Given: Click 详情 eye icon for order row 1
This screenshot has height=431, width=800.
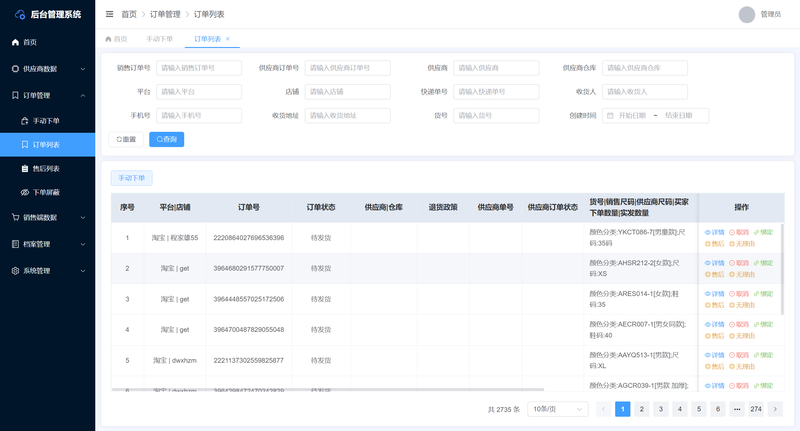Looking at the screenshot, I should click(708, 232).
